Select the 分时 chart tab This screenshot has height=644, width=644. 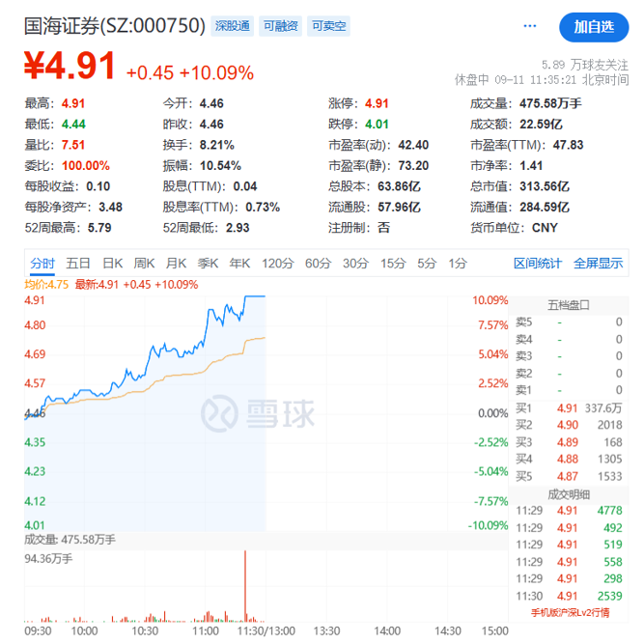click(42, 264)
